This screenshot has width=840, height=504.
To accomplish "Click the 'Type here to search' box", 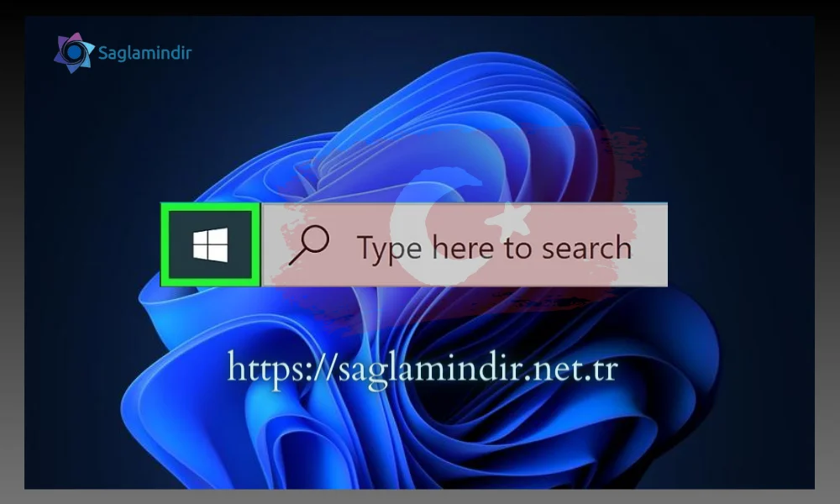I will tap(465, 244).
